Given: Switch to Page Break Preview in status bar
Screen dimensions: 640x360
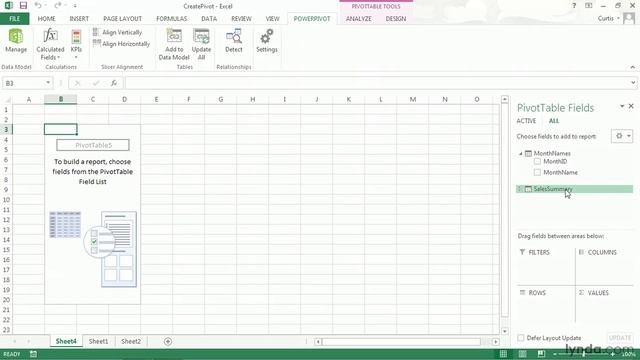Looking at the screenshot, I should coord(541,354).
